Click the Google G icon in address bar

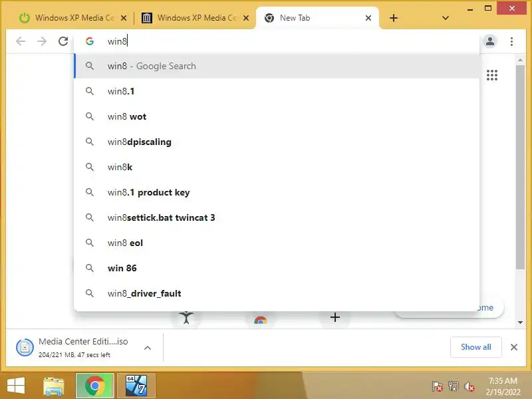(x=90, y=41)
